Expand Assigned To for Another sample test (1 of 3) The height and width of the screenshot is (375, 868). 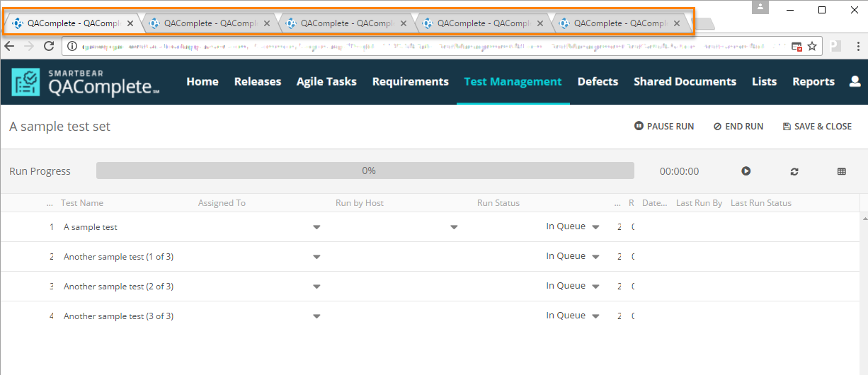[316, 257]
